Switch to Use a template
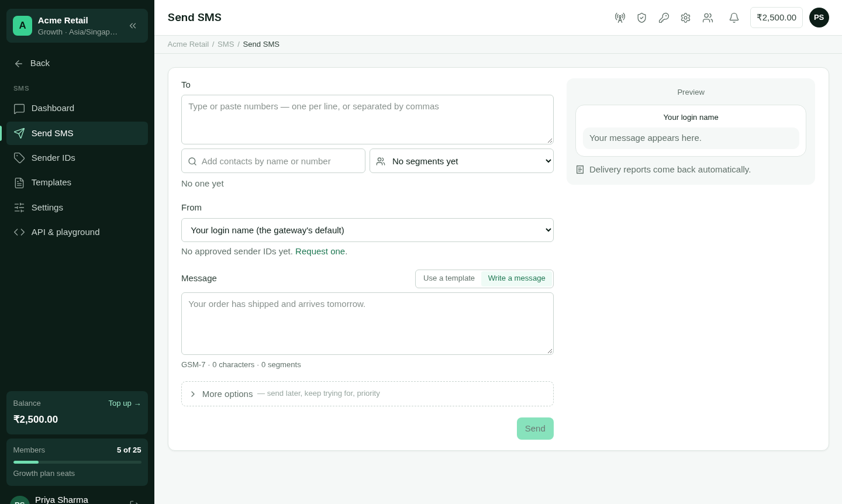842x504 pixels. point(449,278)
